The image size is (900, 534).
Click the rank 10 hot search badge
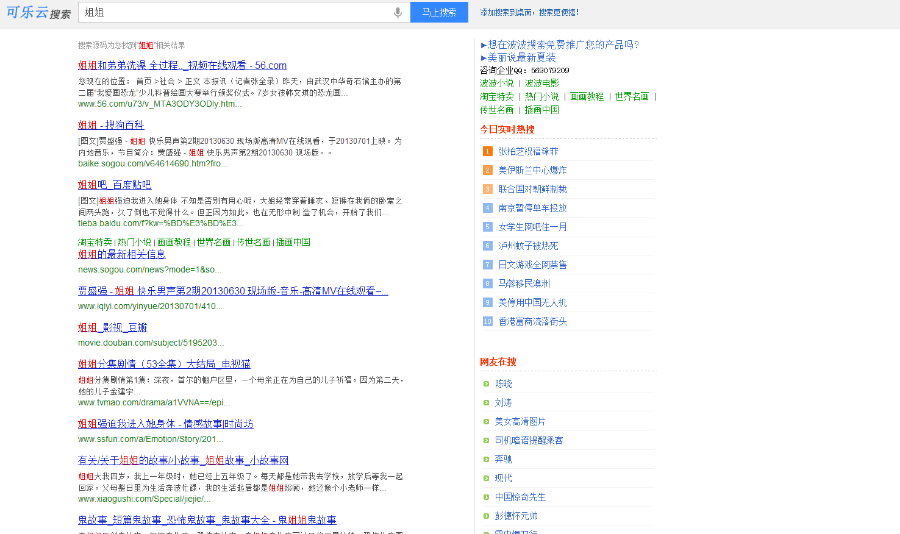487,321
